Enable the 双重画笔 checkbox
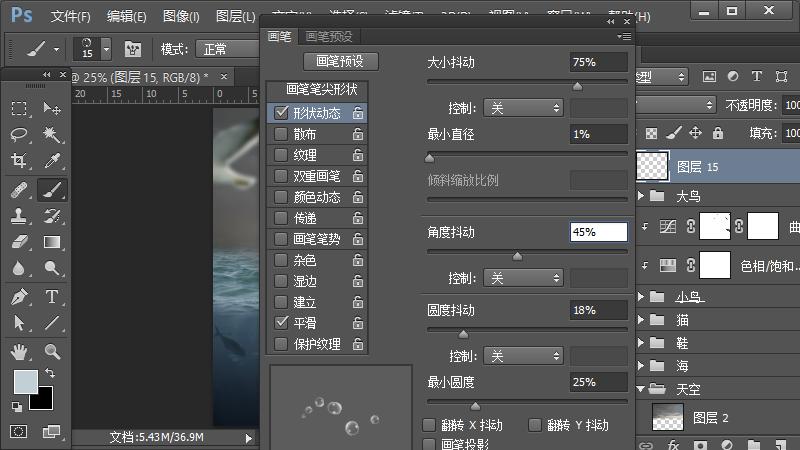The height and width of the screenshot is (450, 800). coord(281,176)
